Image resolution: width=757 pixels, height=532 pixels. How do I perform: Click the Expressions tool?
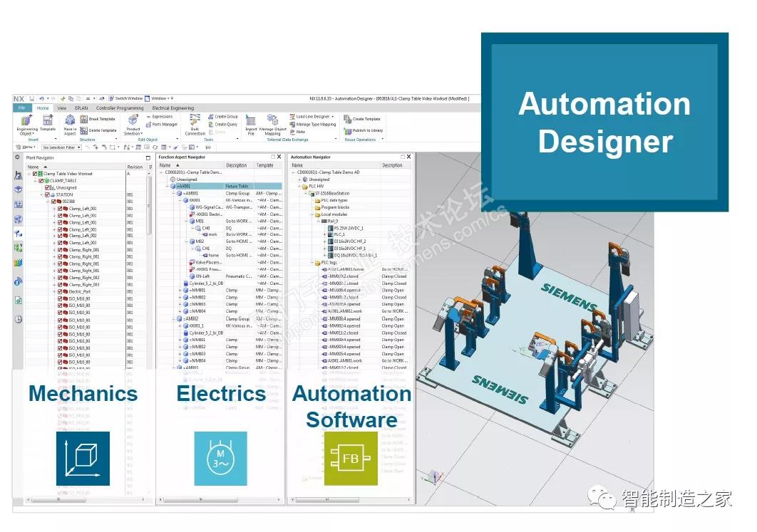pos(160,117)
